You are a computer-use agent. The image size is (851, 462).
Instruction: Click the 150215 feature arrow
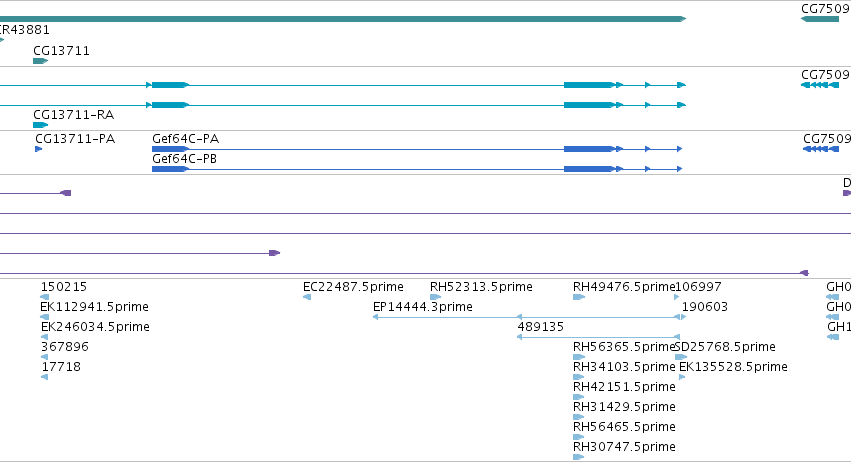pos(45,297)
